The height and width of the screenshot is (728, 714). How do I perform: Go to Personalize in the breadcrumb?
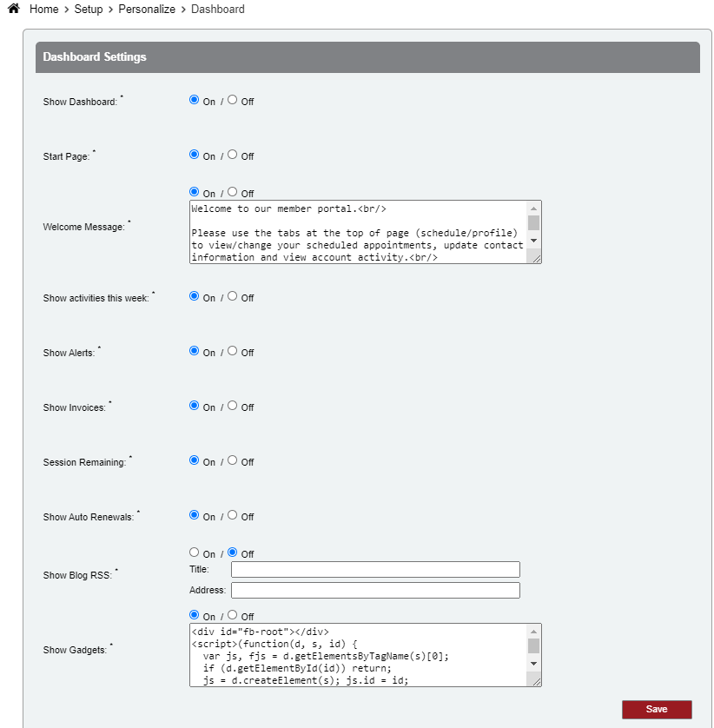(146, 10)
